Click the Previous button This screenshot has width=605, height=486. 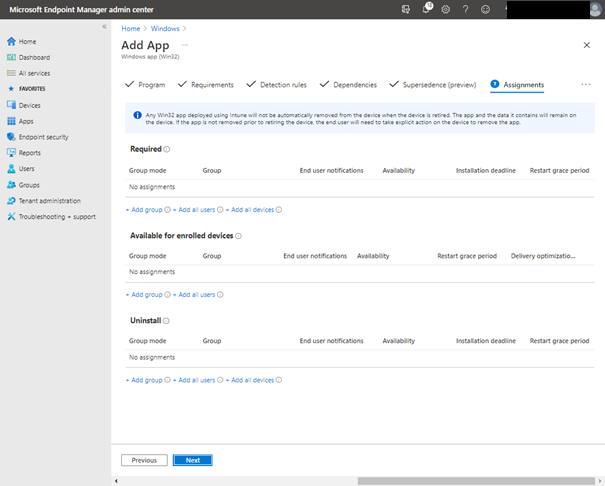click(144, 460)
